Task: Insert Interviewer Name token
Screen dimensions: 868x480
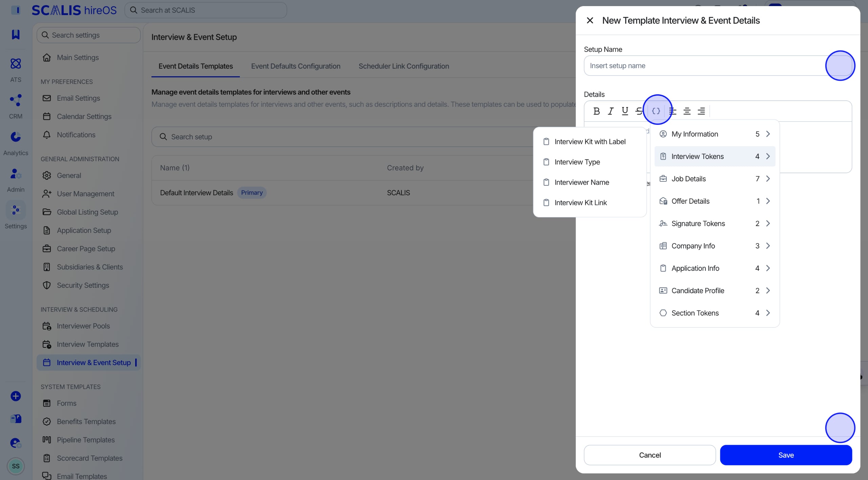Action: pyautogui.click(x=590, y=182)
